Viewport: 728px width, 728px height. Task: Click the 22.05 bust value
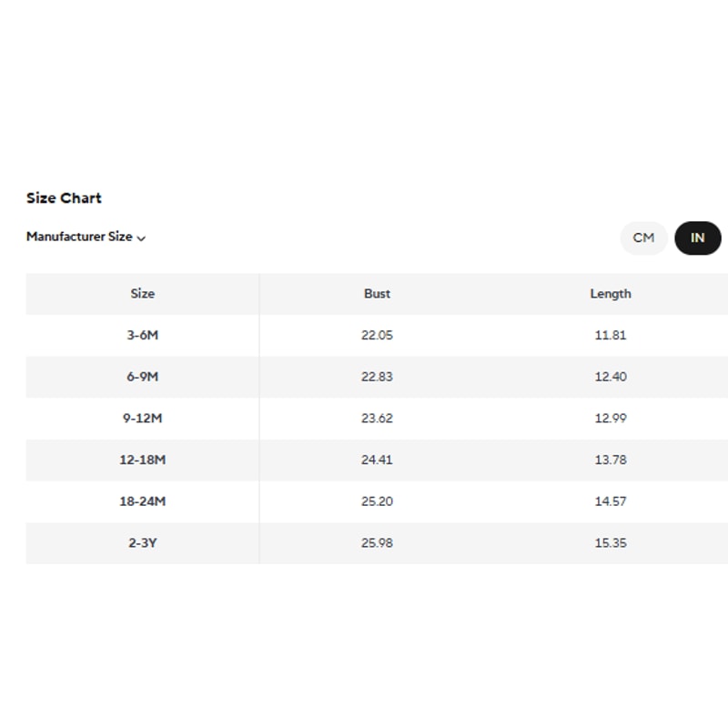(377, 335)
